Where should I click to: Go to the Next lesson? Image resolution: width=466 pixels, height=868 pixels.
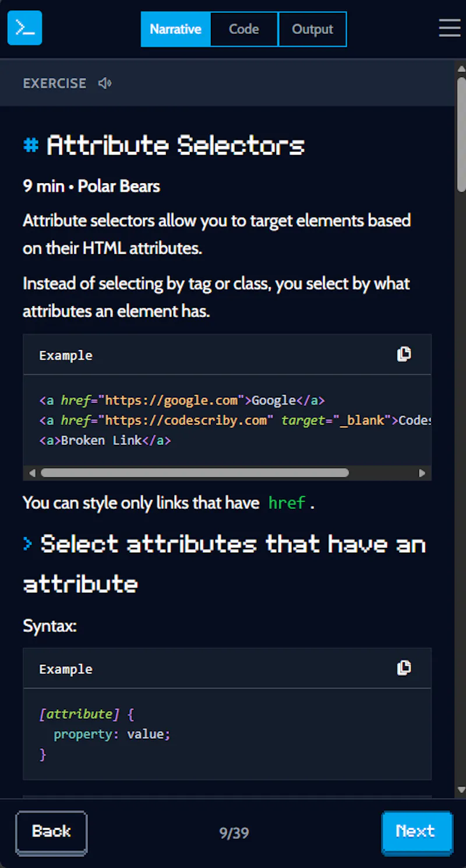[x=417, y=832]
